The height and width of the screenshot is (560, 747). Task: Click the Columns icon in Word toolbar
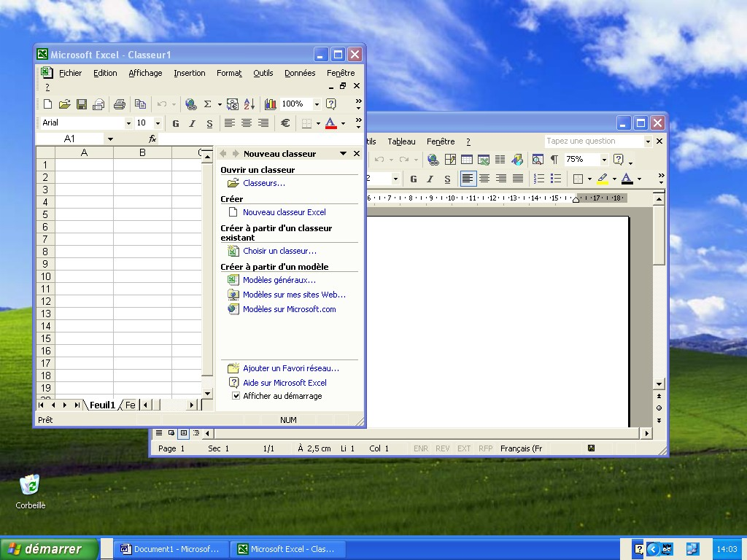[500, 159]
